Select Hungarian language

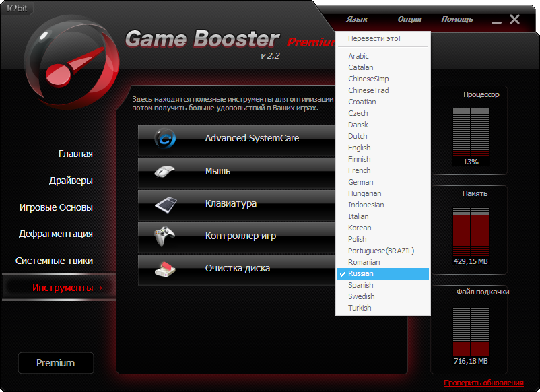click(383, 193)
